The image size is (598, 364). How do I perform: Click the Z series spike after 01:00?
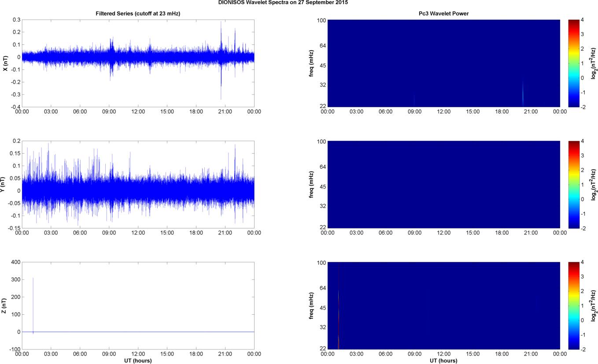coord(33,305)
